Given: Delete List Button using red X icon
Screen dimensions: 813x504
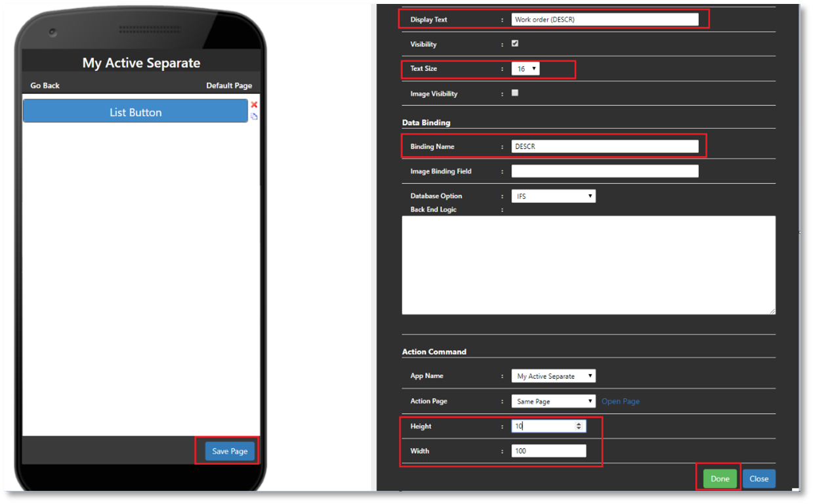Looking at the screenshot, I should [254, 104].
